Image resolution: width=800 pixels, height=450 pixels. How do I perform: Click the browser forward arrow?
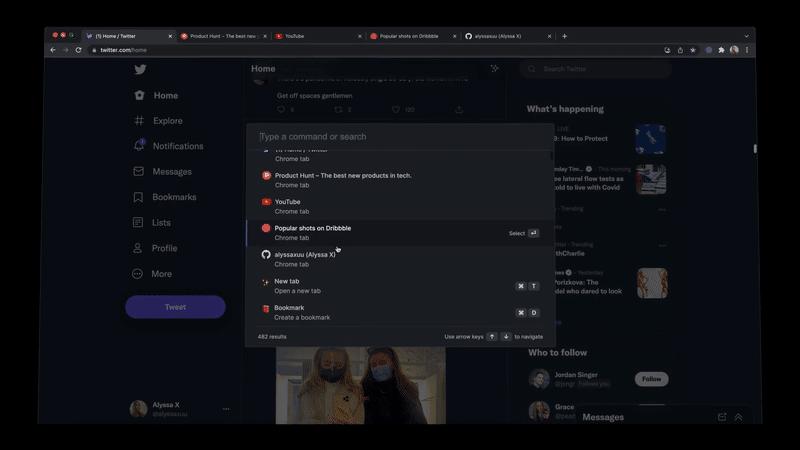pyautogui.click(x=66, y=50)
